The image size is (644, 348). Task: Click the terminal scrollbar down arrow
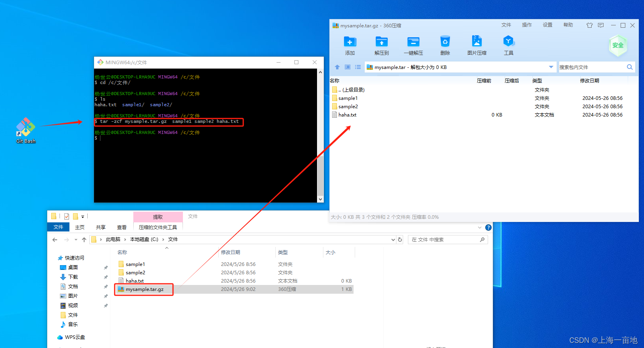coord(320,199)
